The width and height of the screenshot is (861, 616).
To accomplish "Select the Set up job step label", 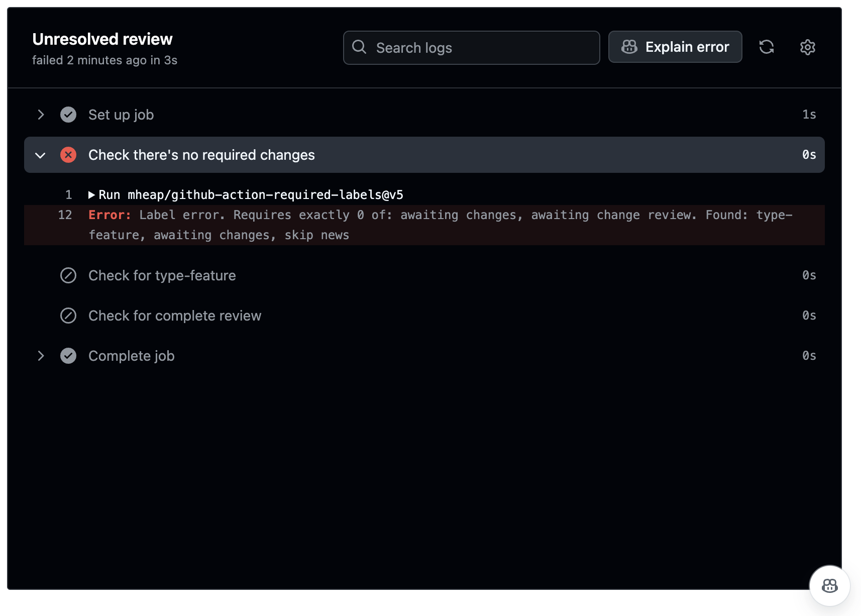I will pyautogui.click(x=121, y=115).
